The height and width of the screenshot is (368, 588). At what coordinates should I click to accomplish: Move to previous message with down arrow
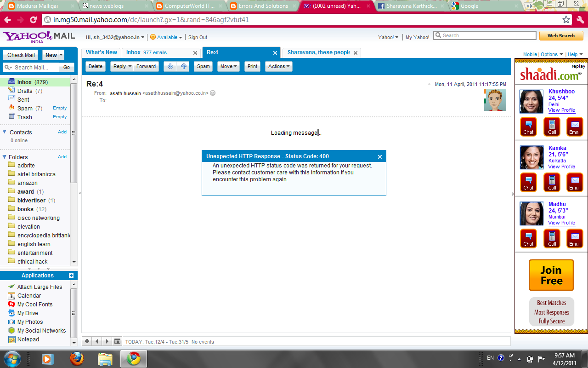click(x=170, y=66)
